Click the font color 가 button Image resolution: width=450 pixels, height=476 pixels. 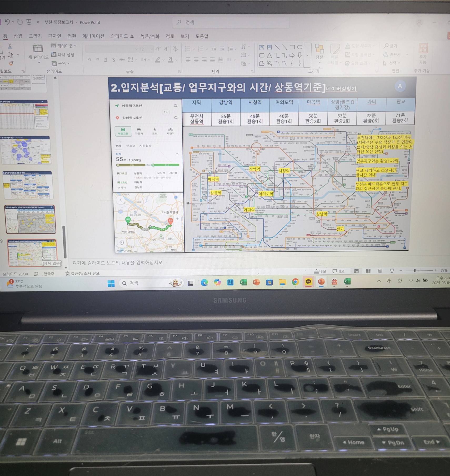click(x=171, y=60)
